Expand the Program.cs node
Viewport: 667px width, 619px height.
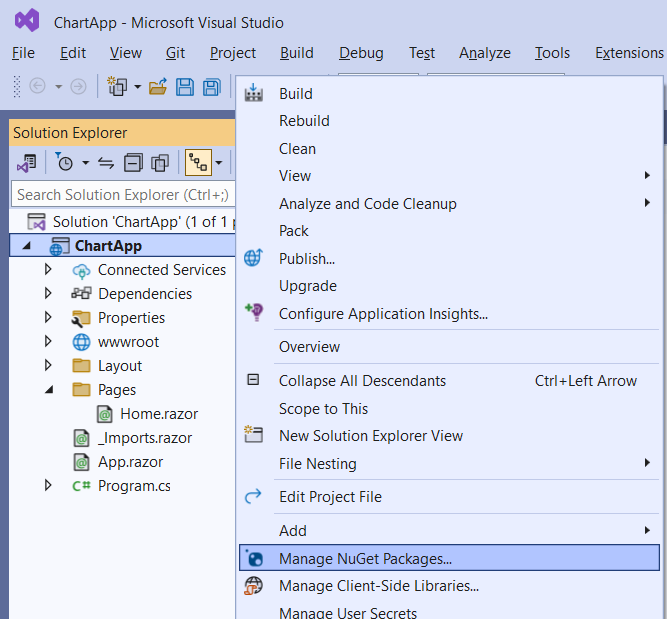coord(48,485)
